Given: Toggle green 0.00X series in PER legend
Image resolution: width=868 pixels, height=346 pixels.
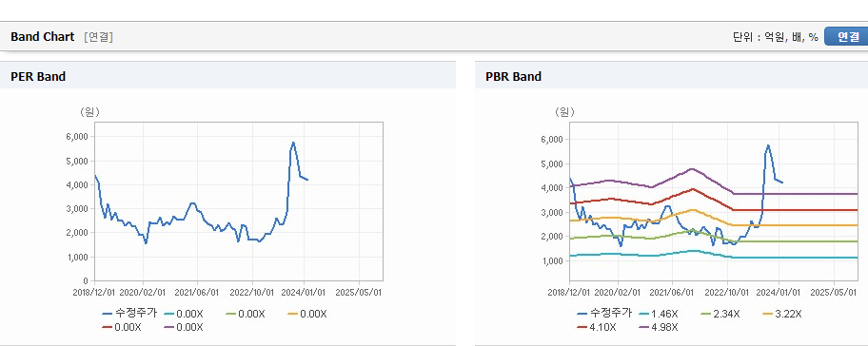Looking at the screenshot, I should (246, 314).
